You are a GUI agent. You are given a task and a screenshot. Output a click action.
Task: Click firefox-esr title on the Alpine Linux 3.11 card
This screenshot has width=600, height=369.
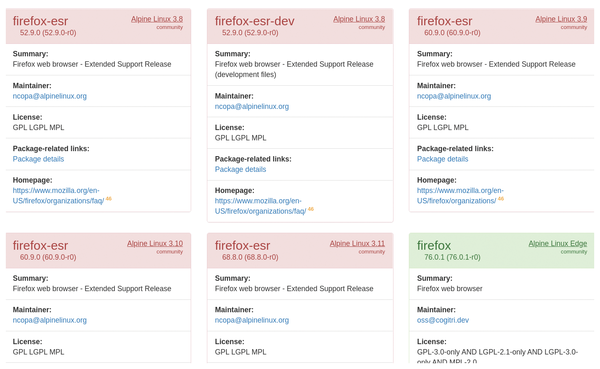242,245
